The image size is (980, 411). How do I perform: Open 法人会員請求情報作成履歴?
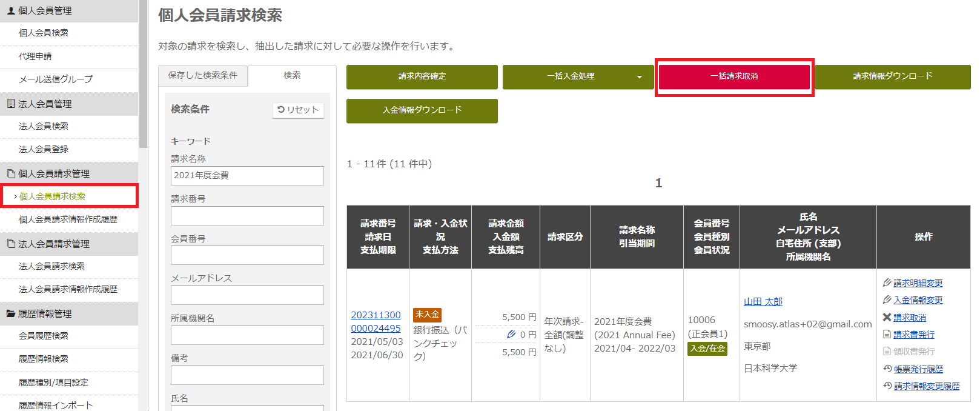pos(69,289)
